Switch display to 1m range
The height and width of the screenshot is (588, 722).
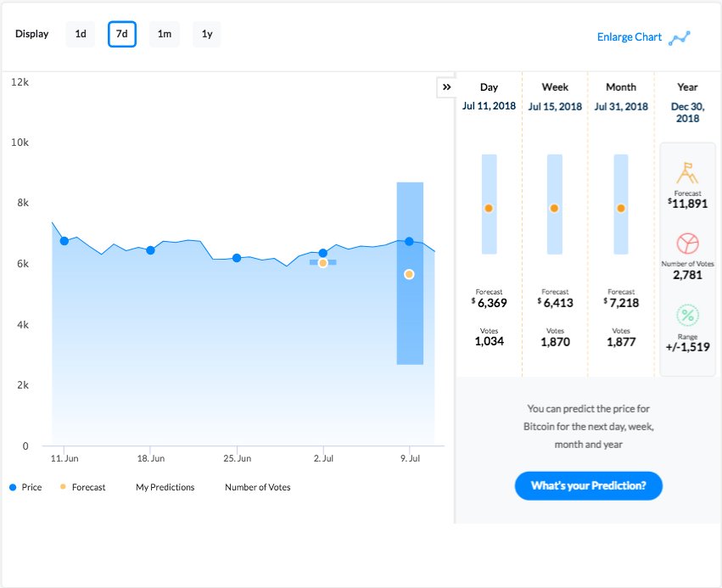pos(165,34)
